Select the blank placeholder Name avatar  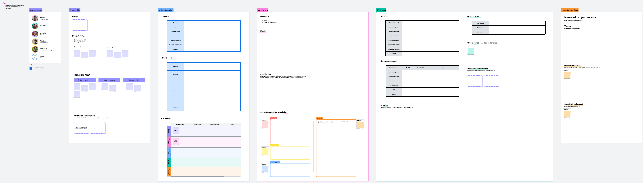pos(35,57)
